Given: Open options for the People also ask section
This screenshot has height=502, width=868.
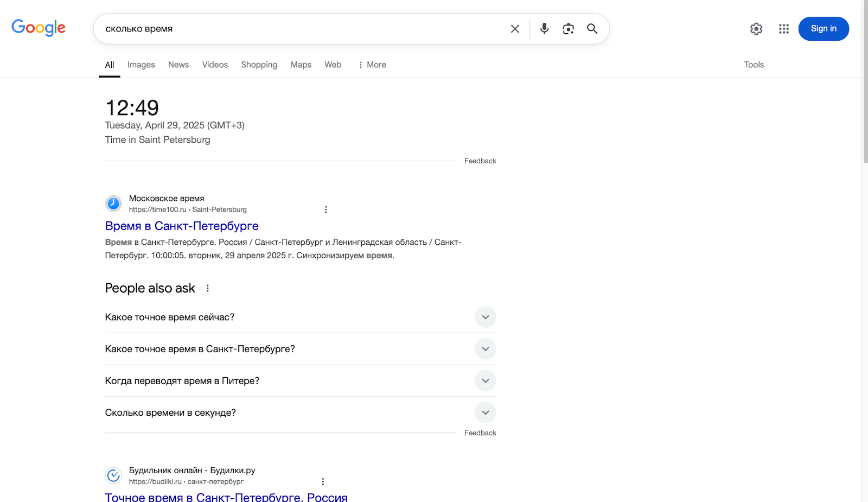Looking at the screenshot, I should click(207, 288).
